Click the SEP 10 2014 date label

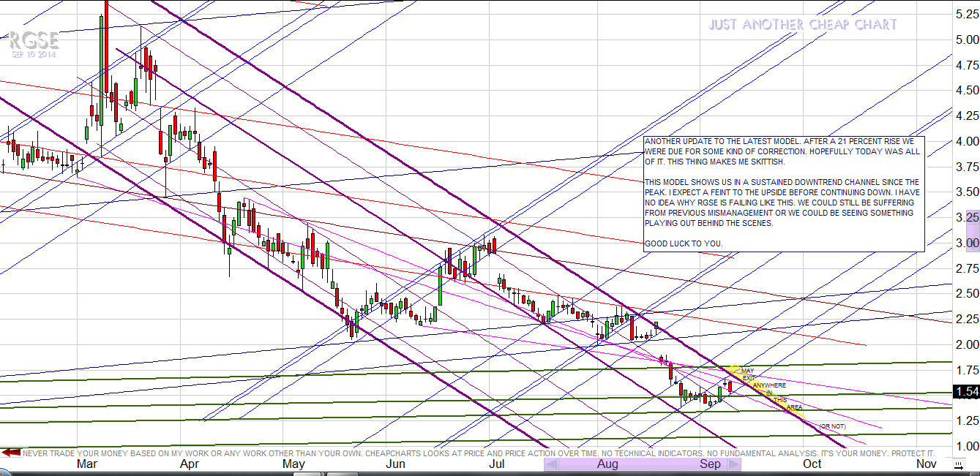(x=34, y=54)
